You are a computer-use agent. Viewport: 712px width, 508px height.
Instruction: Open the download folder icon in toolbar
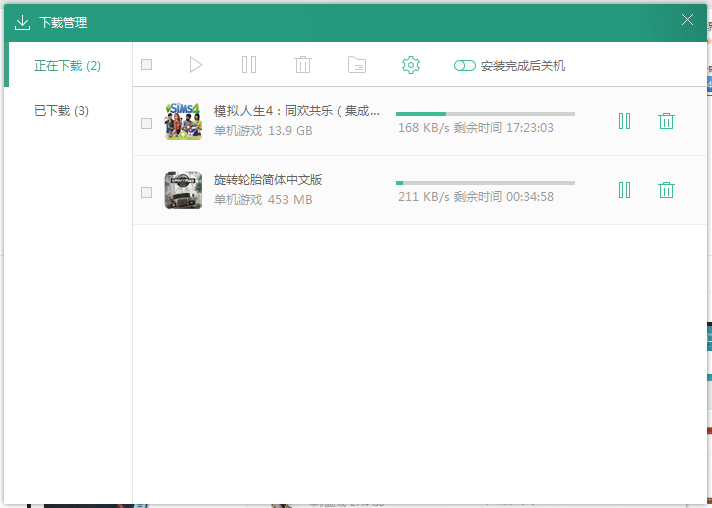point(357,65)
